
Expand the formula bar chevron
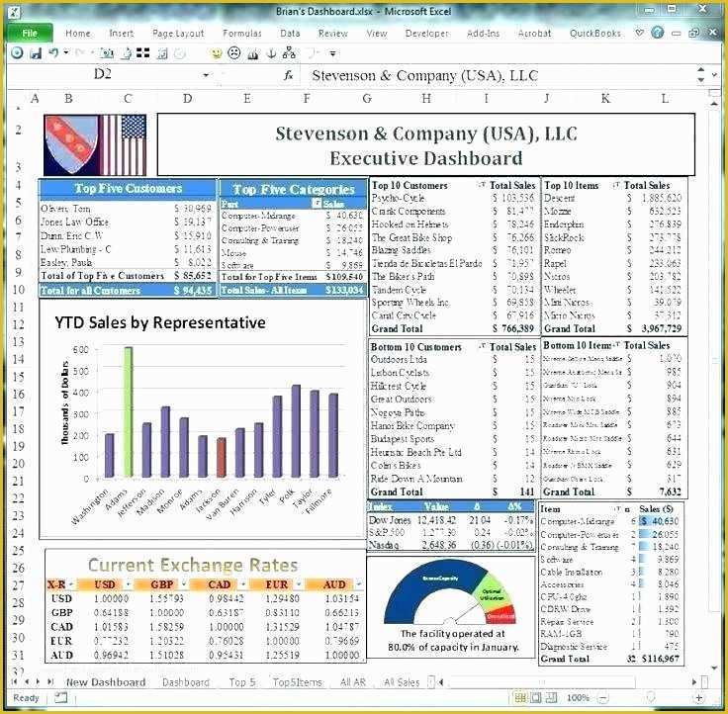click(x=714, y=75)
